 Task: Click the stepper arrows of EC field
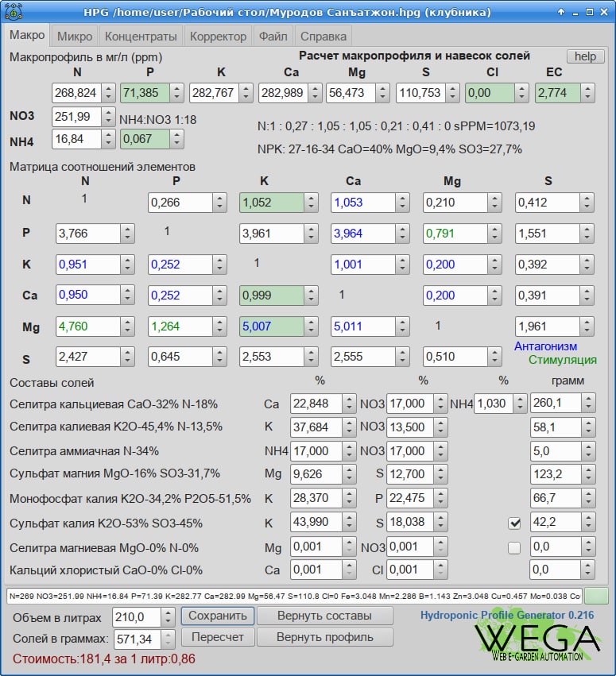(587, 93)
